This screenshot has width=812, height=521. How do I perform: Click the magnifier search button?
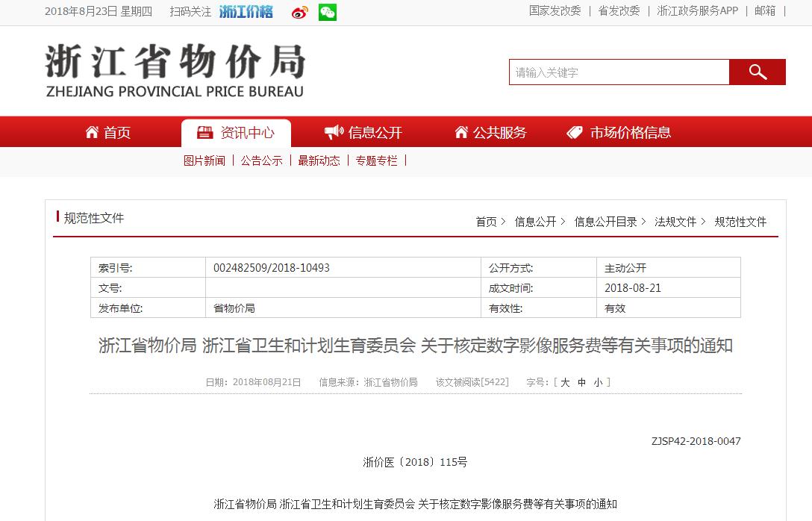coord(758,72)
